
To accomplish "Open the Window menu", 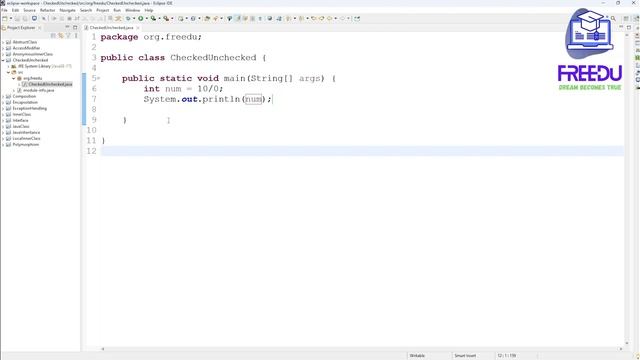I will click(132, 10).
